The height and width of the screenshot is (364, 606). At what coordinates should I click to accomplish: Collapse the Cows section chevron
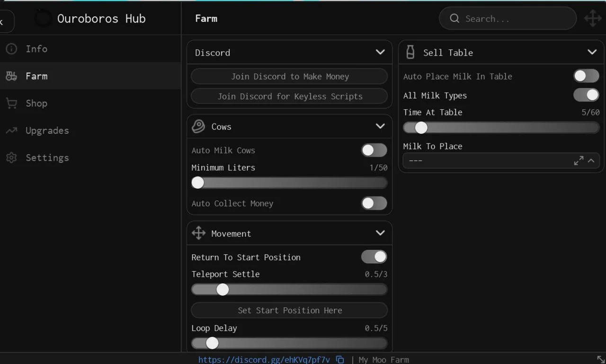click(380, 126)
